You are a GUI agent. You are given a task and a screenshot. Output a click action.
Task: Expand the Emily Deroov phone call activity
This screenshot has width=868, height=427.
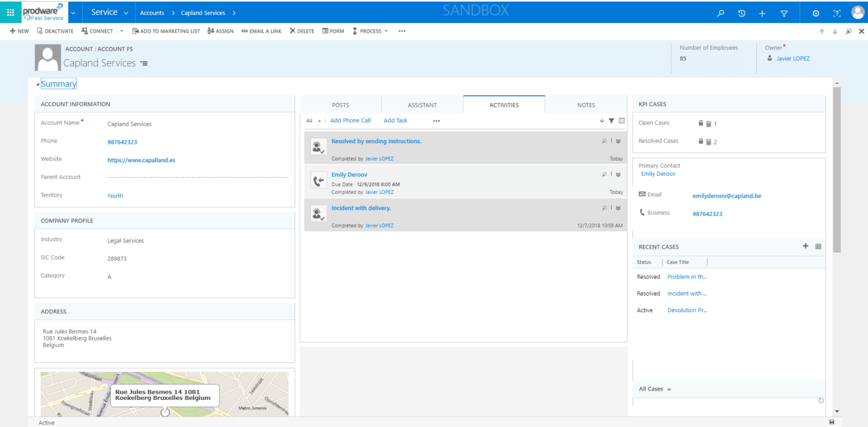(618, 175)
